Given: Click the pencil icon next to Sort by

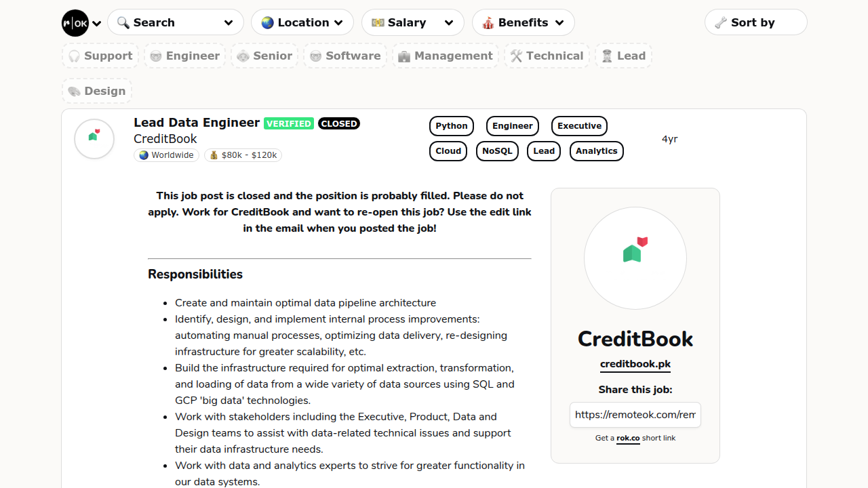Looking at the screenshot, I should tap(721, 22).
